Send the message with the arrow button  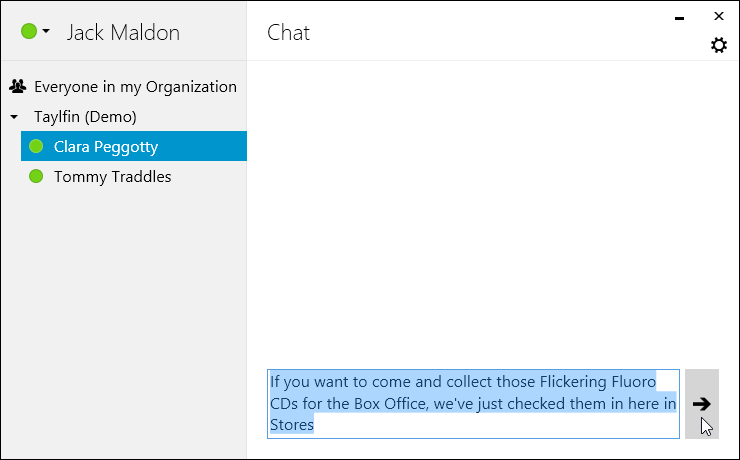(702, 404)
